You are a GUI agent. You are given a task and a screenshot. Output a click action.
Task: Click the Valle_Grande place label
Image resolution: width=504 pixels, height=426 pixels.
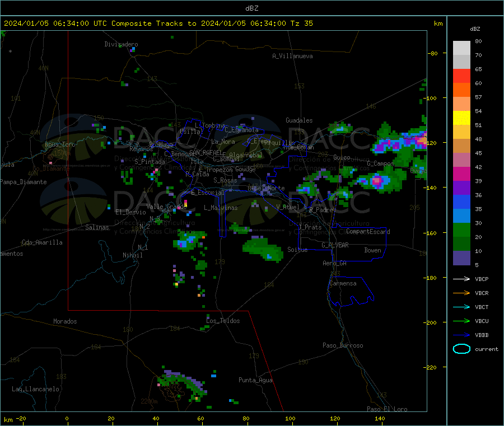pyautogui.click(x=166, y=207)
